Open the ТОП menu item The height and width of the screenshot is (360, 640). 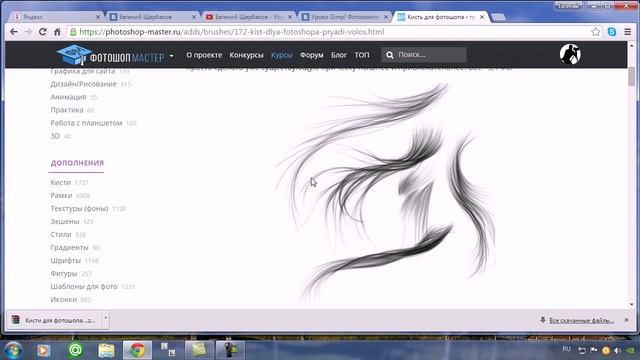[362, 55]
